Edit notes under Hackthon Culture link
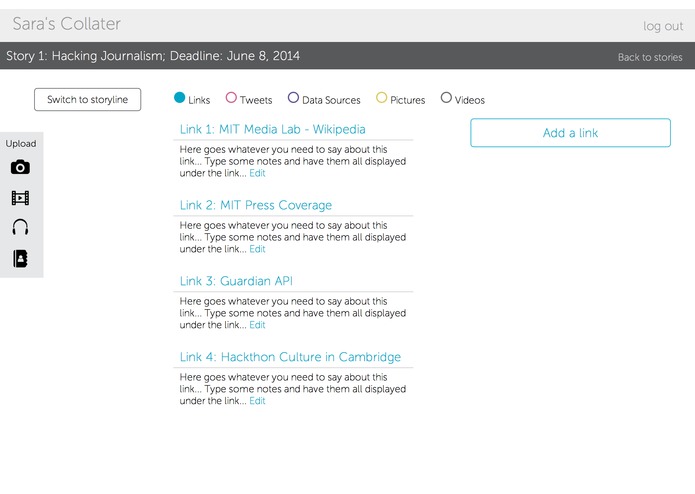 pyautogui.click(x=257, y=401)
